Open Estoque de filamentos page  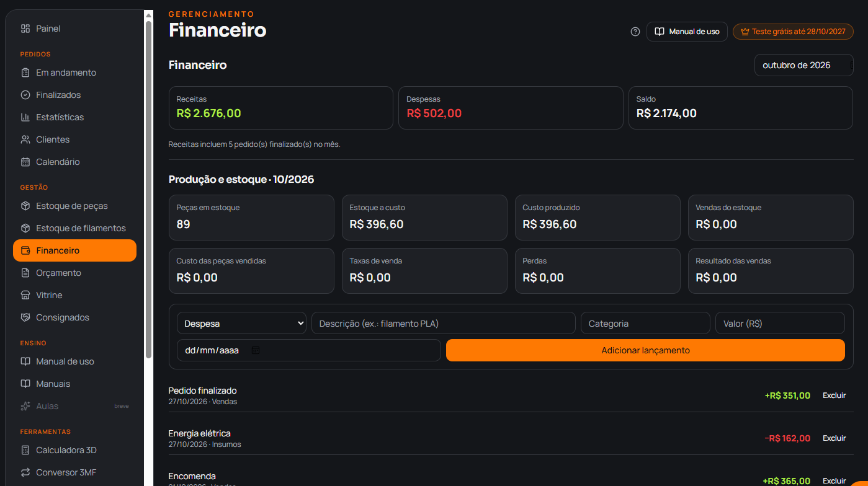tap(74, 228)
